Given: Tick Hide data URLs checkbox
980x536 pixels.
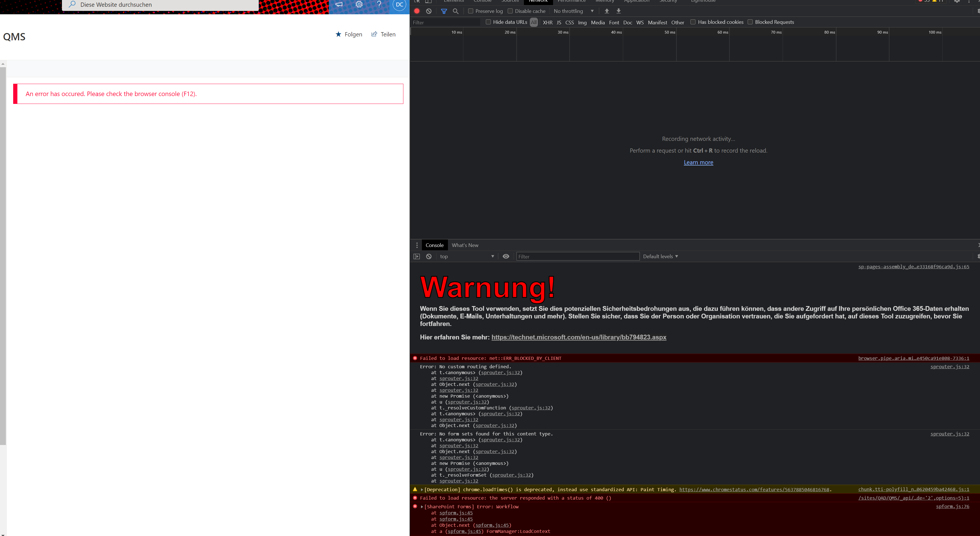Looking at the screenshot, I should [x=488, y=22].
